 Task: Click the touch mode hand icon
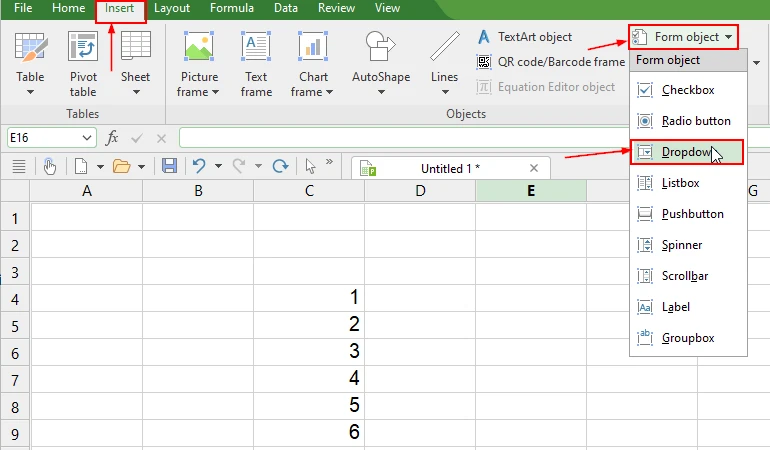click(49, 166)
